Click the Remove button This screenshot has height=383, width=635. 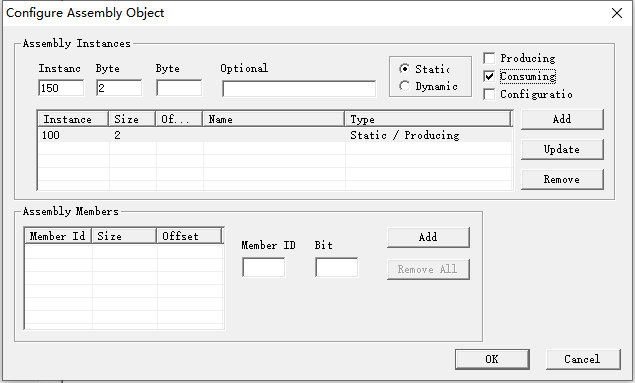click(562, 179)
